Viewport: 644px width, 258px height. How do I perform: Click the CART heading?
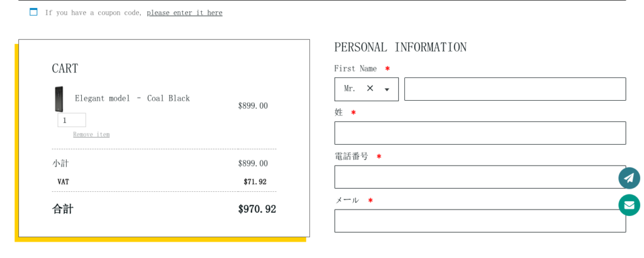tap(65, 68)
